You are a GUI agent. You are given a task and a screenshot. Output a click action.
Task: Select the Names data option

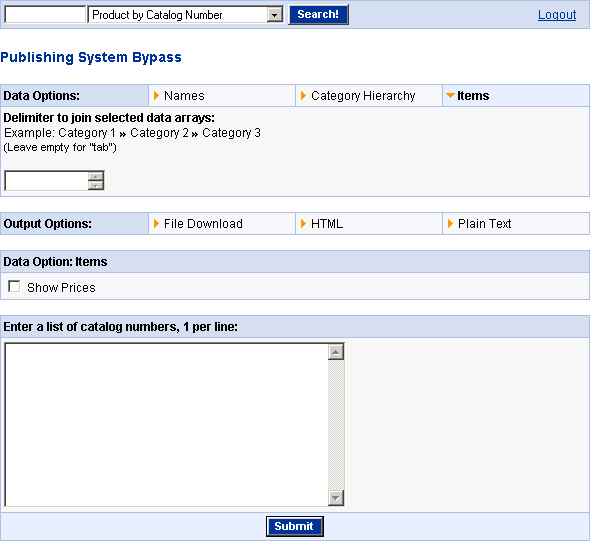click(x=184, y=96)
